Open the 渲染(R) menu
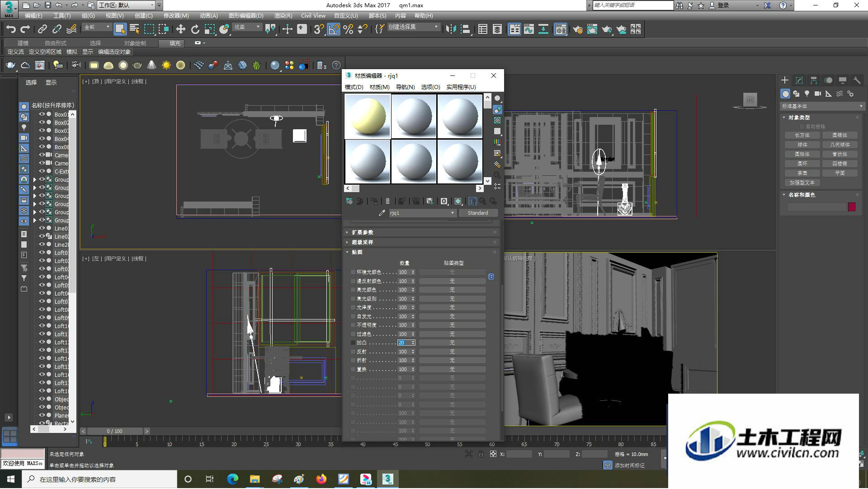 tap(283, 16)
